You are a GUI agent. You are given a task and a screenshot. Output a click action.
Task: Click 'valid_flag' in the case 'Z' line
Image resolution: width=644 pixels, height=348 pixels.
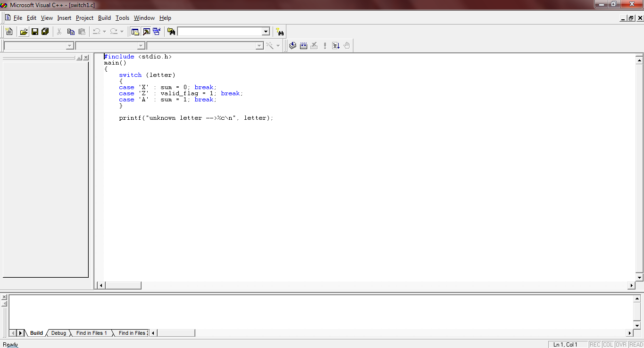pyautogui.click(x=179, y=93)
